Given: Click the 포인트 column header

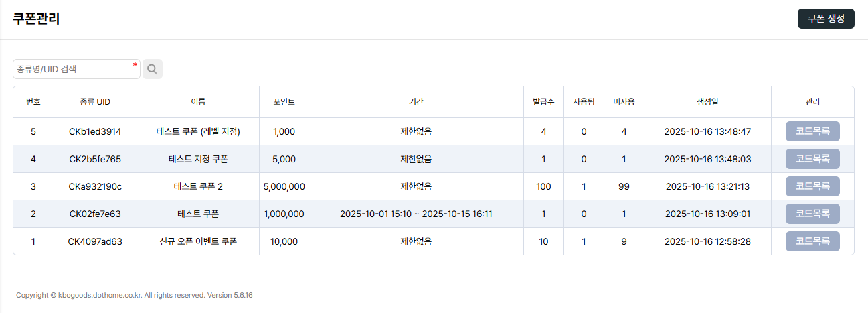Looking at the screenshot, I should point(284,102).
